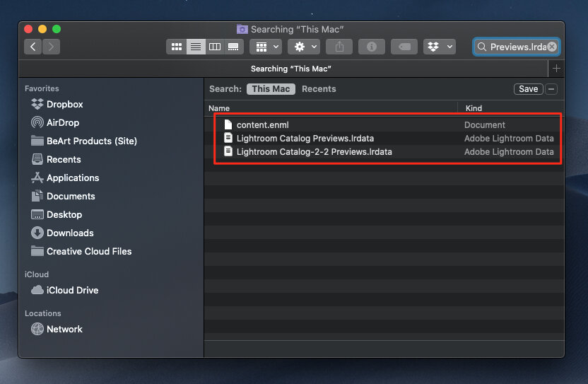Viewport: 588px width, 384px height.
Task: Click Document kind of content.enml
Action: [485, 124]
